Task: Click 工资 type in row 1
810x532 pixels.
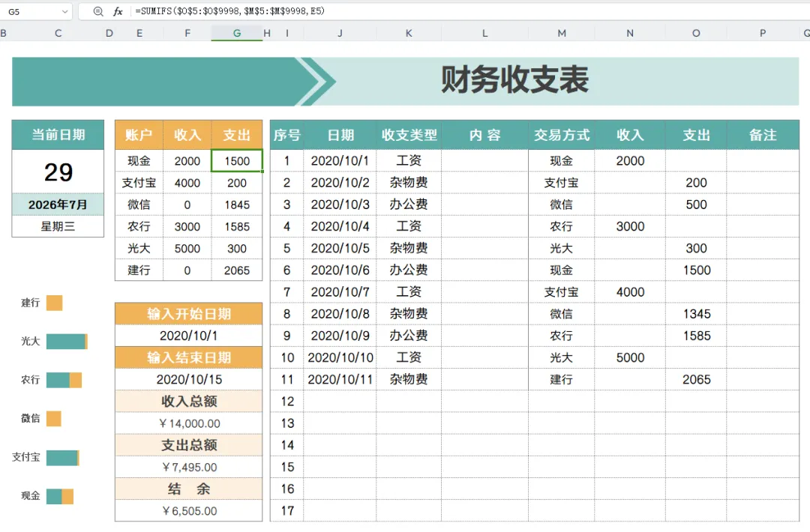Action: coord(409,160)
